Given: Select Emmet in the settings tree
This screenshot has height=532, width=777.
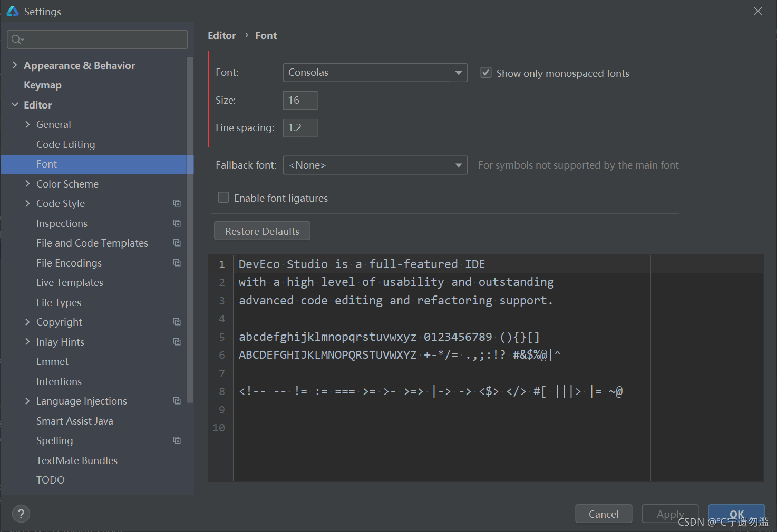Looking at the screenshot, I should (x=52, y=361).
